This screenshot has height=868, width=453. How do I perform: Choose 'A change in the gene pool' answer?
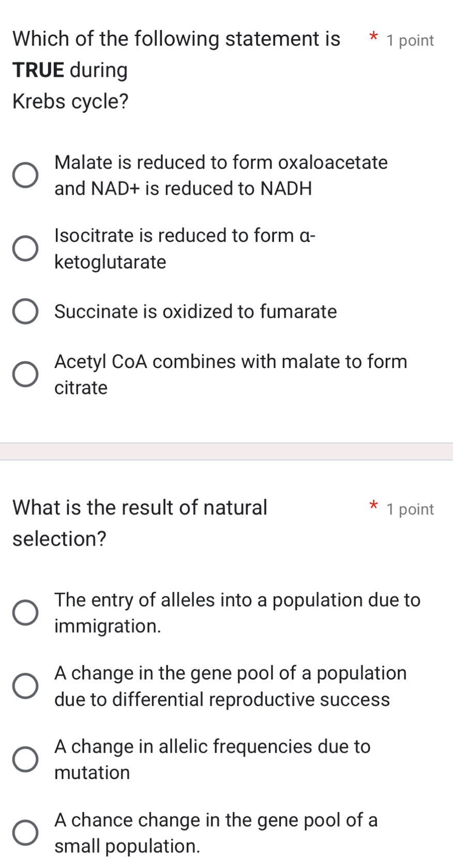25,685
